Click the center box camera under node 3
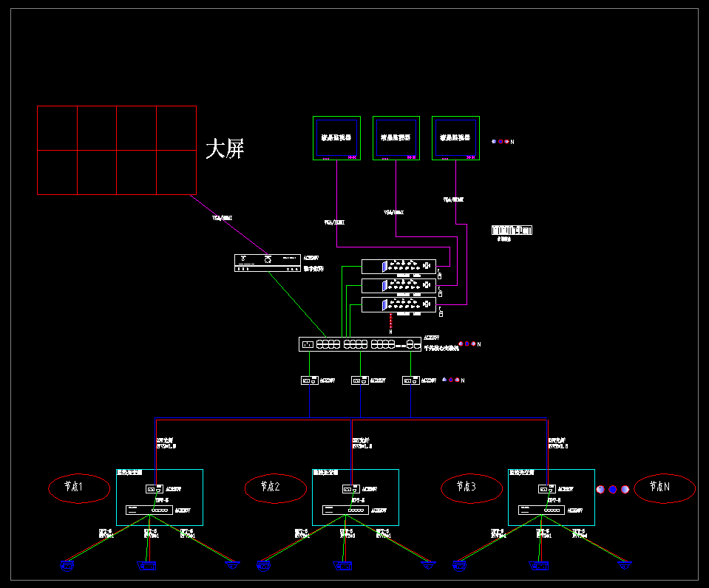 tap(538, 566)
